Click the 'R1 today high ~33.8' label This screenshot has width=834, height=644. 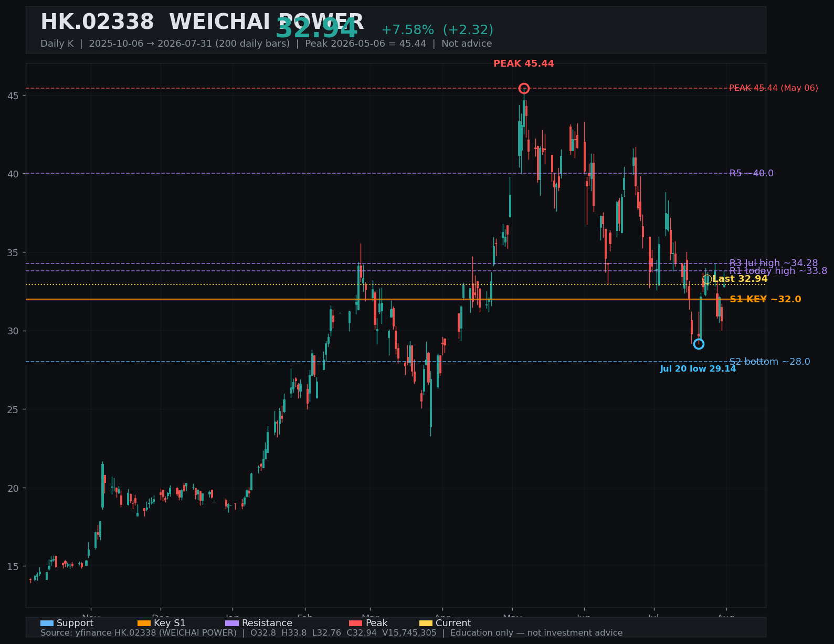pyautogui.click(x=778, y=271)
